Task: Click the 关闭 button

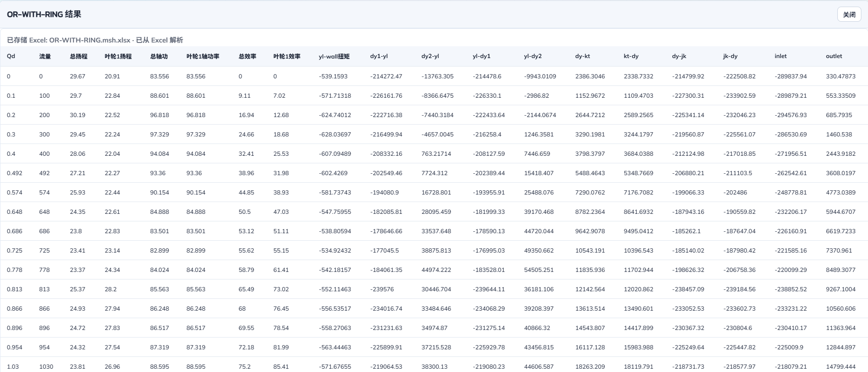Action: click(849, 15)
